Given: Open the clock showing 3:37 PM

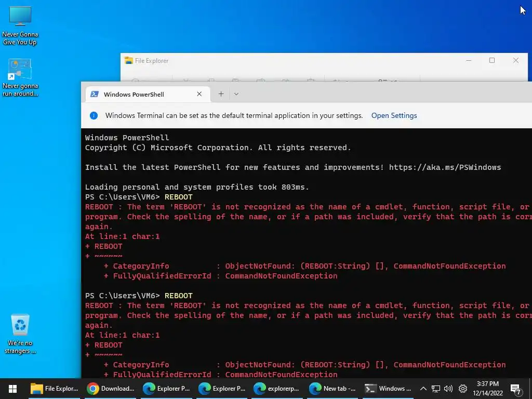Looking at the screenshot, I should coord(487,389).
